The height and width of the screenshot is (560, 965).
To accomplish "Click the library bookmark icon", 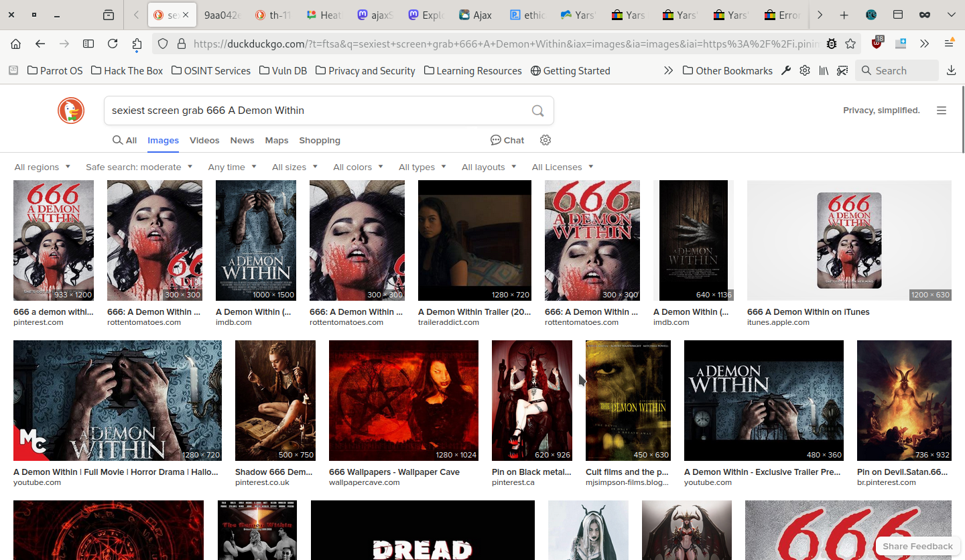I will click(824, 70).
